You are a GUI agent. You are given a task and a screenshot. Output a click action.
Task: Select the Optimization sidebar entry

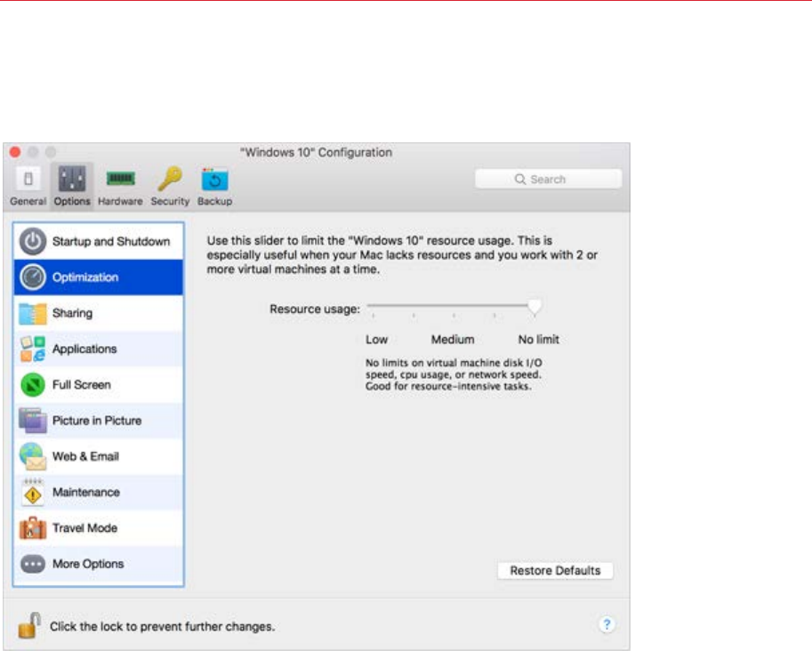click(x=99, y=277)
